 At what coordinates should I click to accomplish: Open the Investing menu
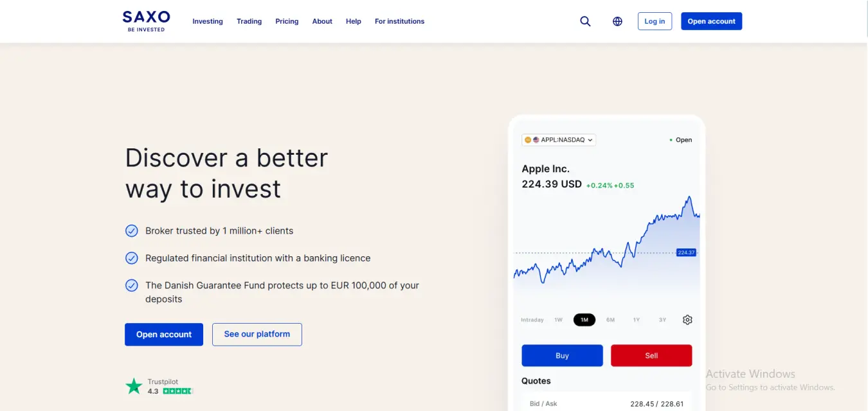coord(208,21)
